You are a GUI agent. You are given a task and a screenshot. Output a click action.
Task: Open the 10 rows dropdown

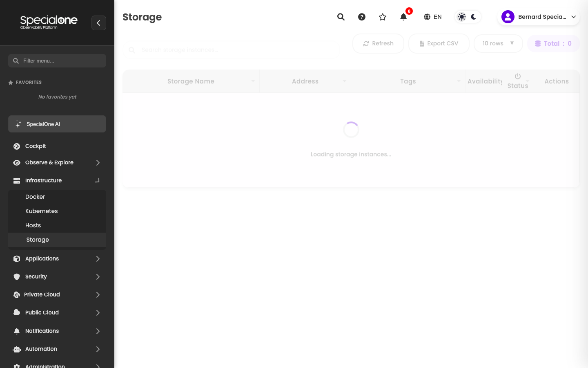[x=498, y=43]
